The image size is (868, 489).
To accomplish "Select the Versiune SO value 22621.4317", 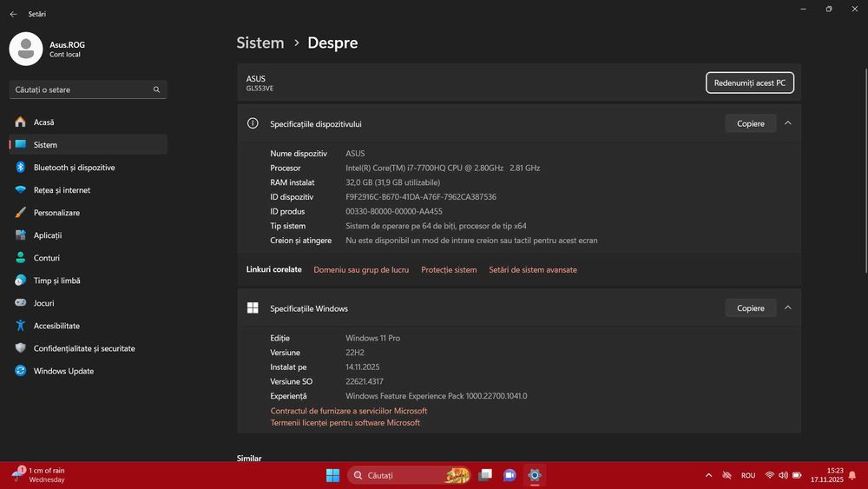I will [x=365, y=381].
